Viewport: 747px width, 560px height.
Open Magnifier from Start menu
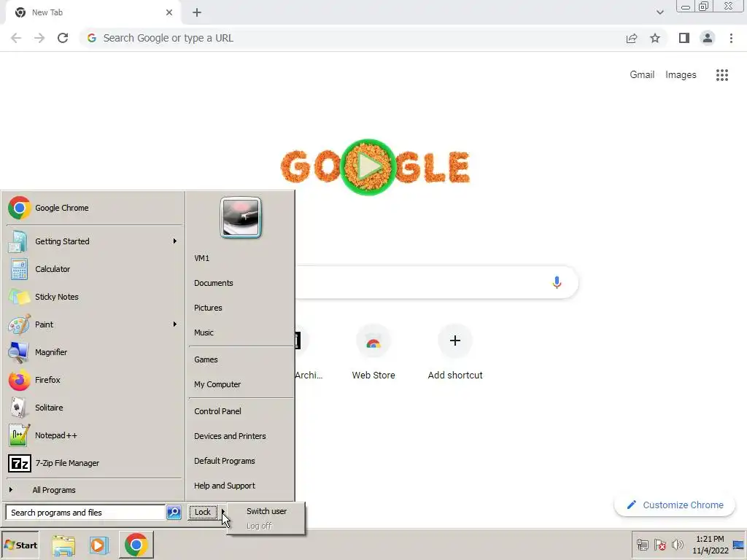coord(94,352)
